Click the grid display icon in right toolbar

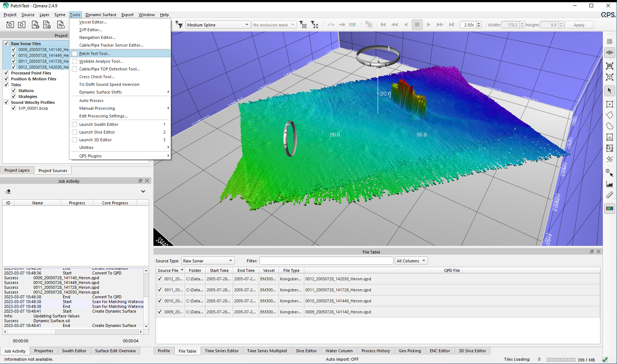coord(609,41)
